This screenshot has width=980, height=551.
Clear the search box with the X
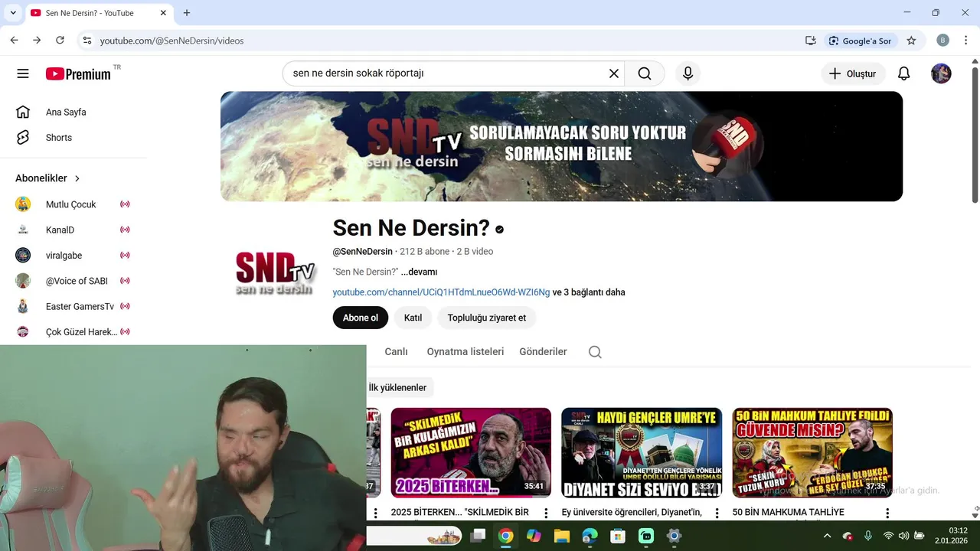(613, 73)
